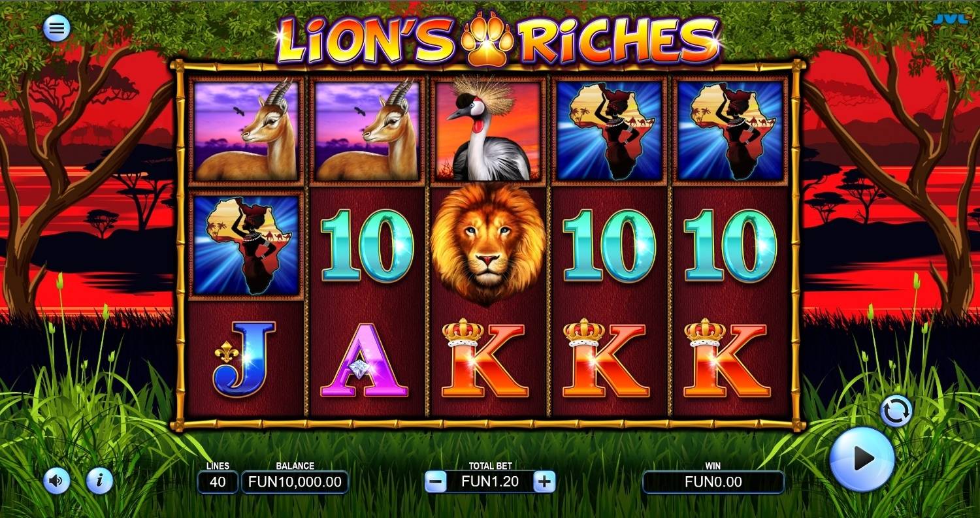
Task: Click the balance FUN10,000.00 field
Action: click(295, 482)
